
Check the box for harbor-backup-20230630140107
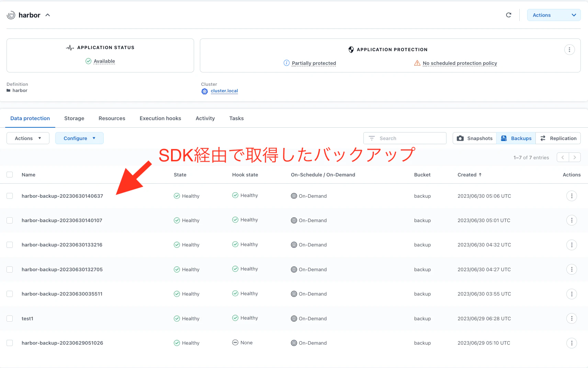[x=10, y=220]
